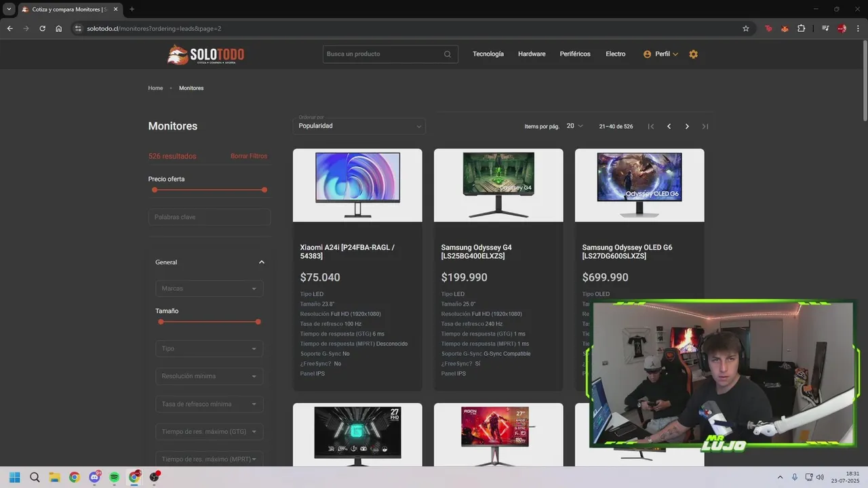Go to next results page
The image size is (868, 488).
(687, 127)
